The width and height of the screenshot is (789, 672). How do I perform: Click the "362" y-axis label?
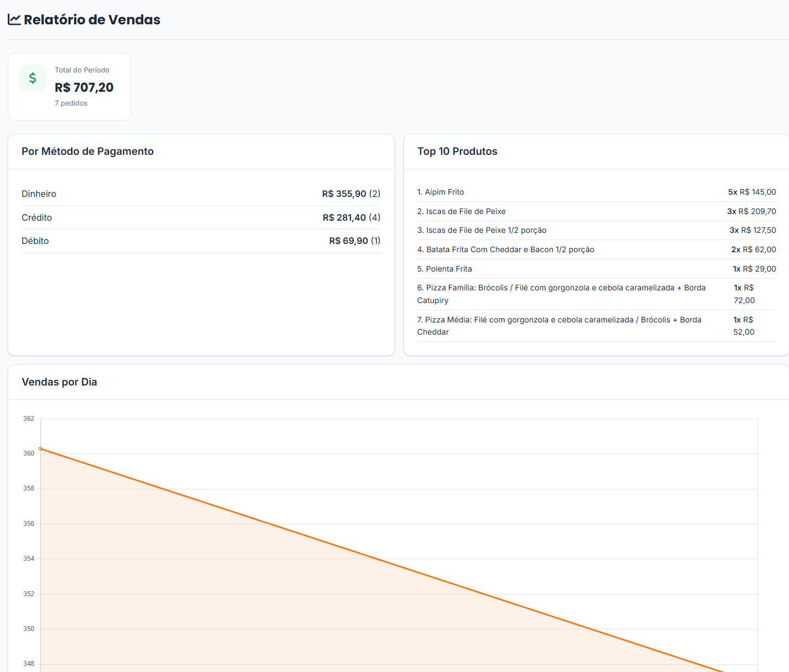(29, 419)
